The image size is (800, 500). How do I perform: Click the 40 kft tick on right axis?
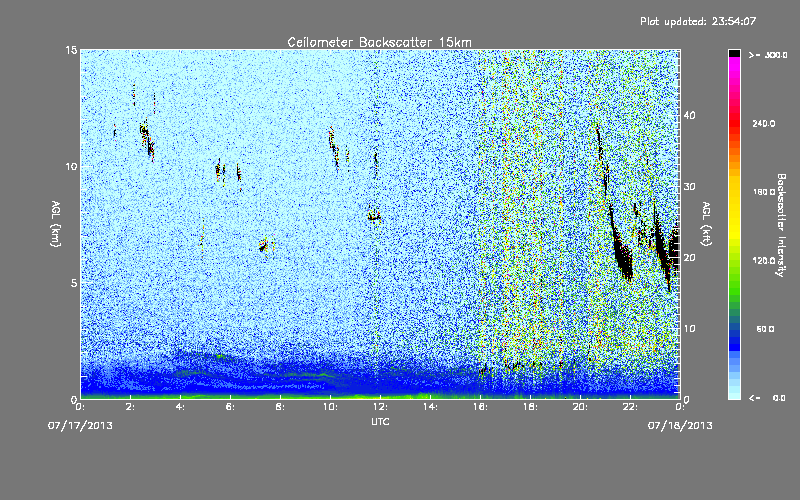point(689,115)
